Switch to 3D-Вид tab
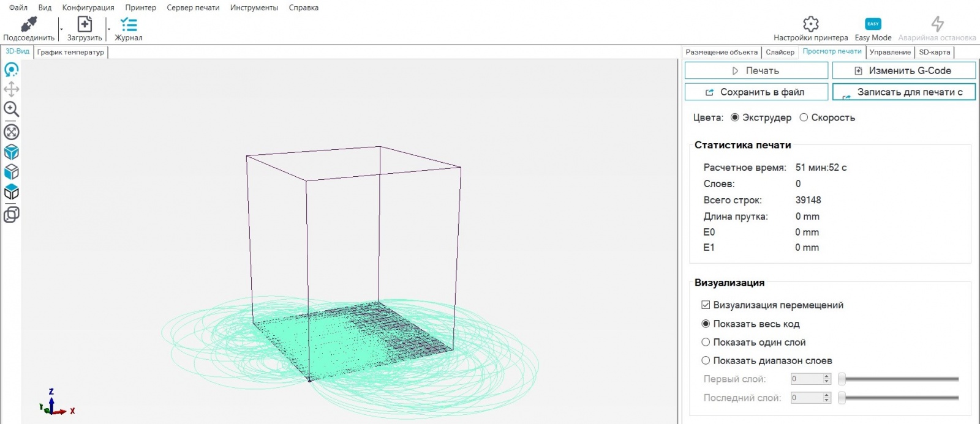 (x=17, y=51)
